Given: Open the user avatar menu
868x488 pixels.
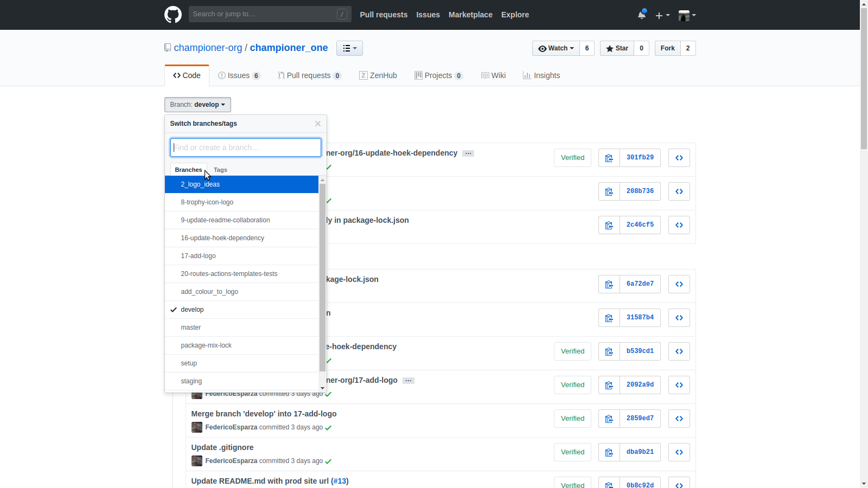Looking at the screenshot, I should 687,15.
